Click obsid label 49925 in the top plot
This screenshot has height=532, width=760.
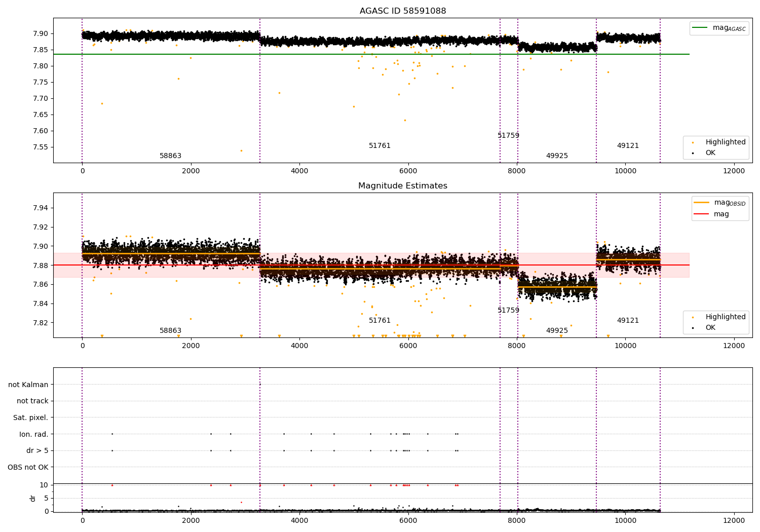(557, 156)
